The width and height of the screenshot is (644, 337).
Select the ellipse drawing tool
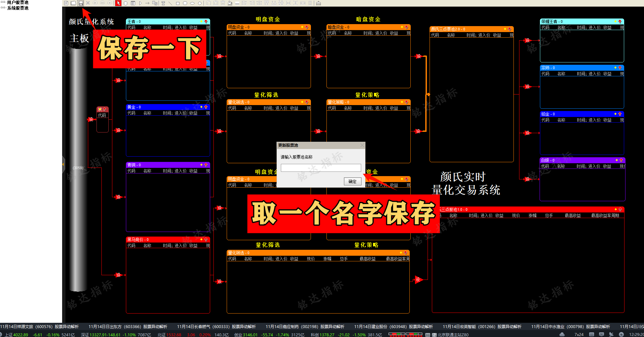191,3
